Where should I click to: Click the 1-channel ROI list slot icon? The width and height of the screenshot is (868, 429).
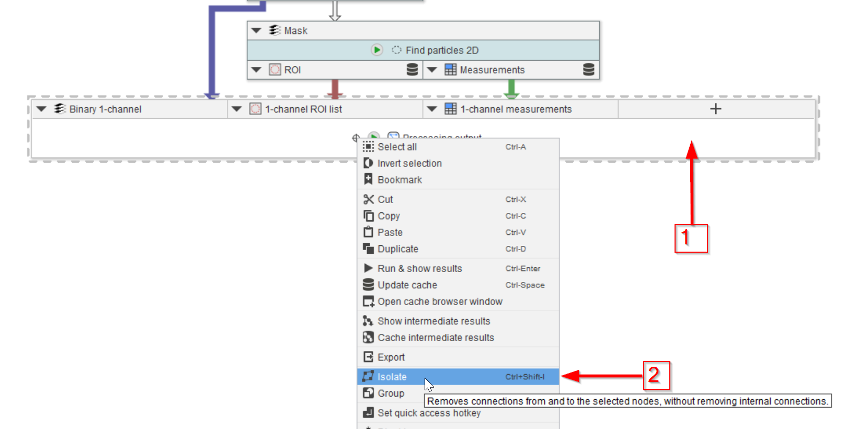[x=255, y=109]
